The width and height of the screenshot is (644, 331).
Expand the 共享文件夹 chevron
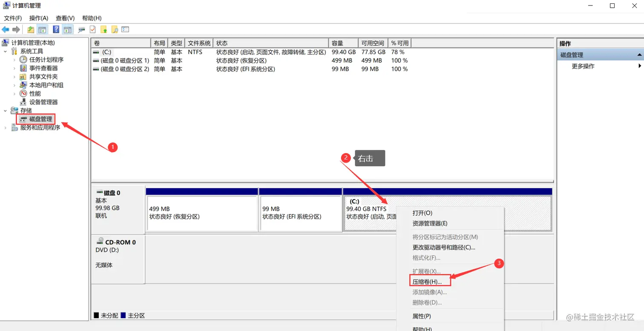tap(14, 77)
